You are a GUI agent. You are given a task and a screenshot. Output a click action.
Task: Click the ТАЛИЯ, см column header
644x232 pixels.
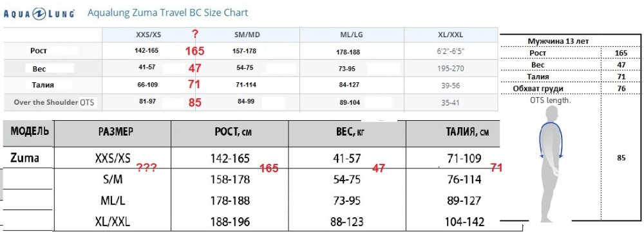pyautogui.click(x=467, y=132)
